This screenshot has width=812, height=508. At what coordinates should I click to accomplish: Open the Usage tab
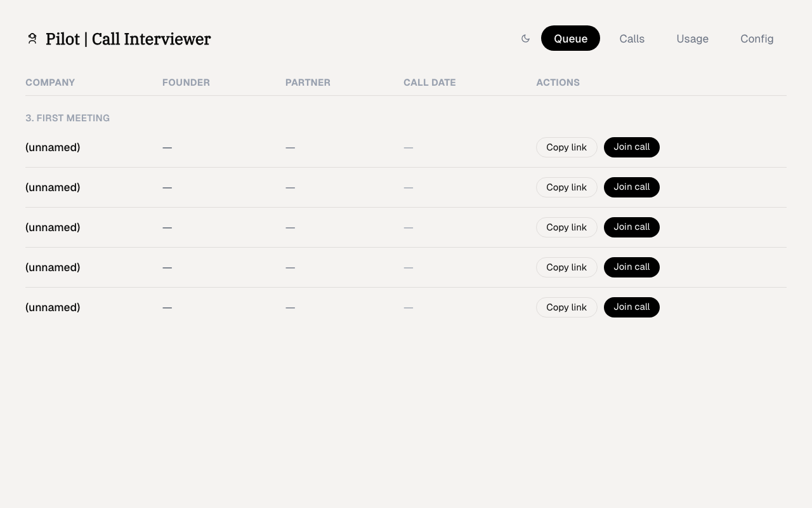click(x=692, y=39)
